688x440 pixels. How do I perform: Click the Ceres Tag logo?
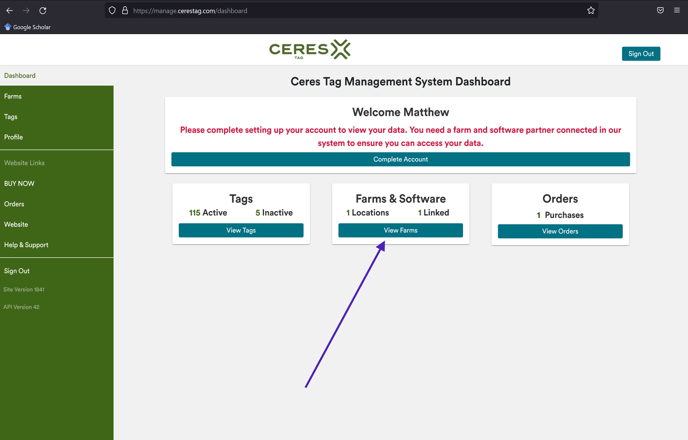point(310,49)
